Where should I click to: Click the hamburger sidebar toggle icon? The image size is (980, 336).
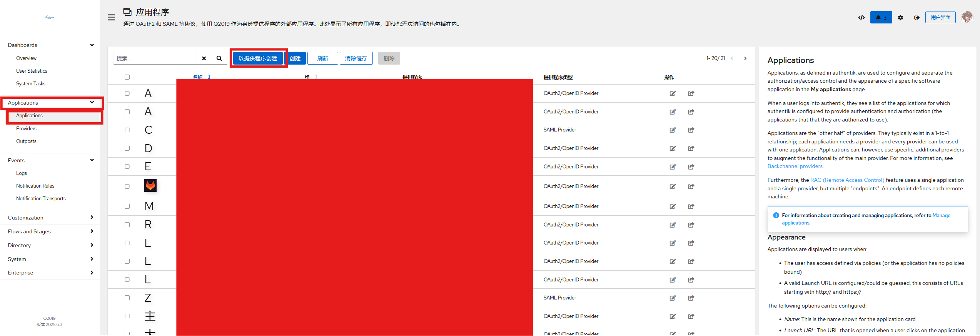point(111,17)
